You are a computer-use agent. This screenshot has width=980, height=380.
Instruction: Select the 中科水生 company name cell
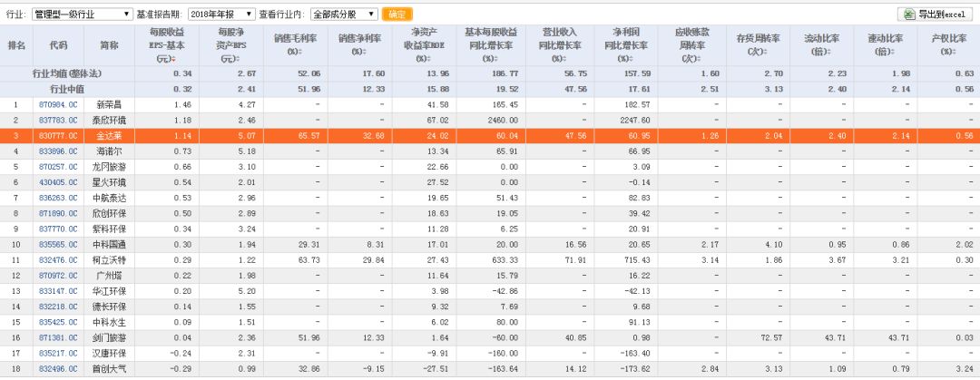[x=110, y=323]
